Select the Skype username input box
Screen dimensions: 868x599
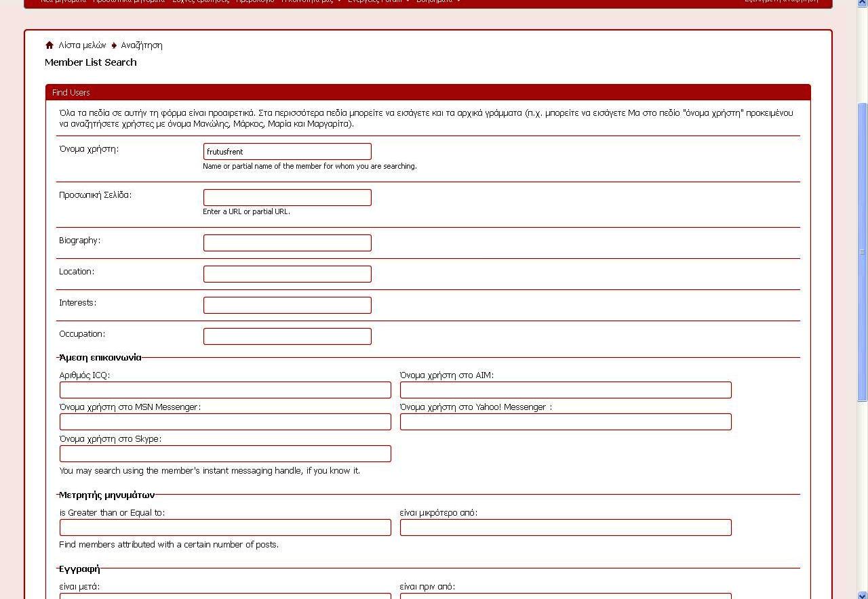coord(225,453)
